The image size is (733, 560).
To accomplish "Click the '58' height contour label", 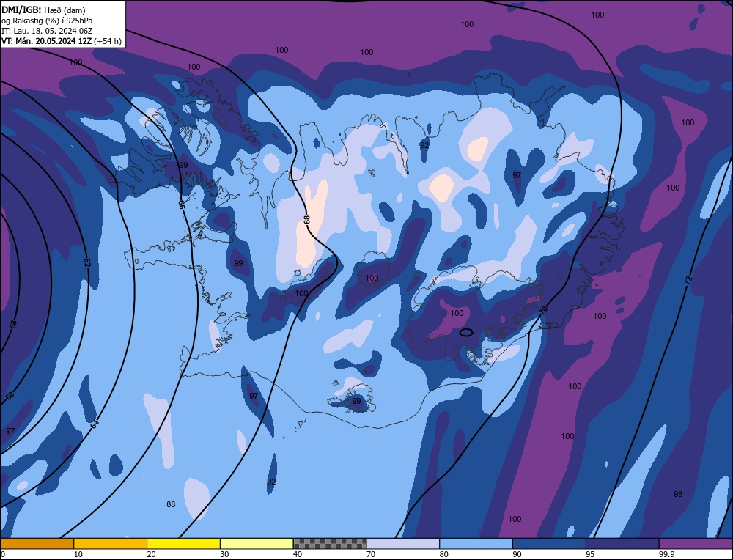I will pyautogui.click(x=13, y=324).
